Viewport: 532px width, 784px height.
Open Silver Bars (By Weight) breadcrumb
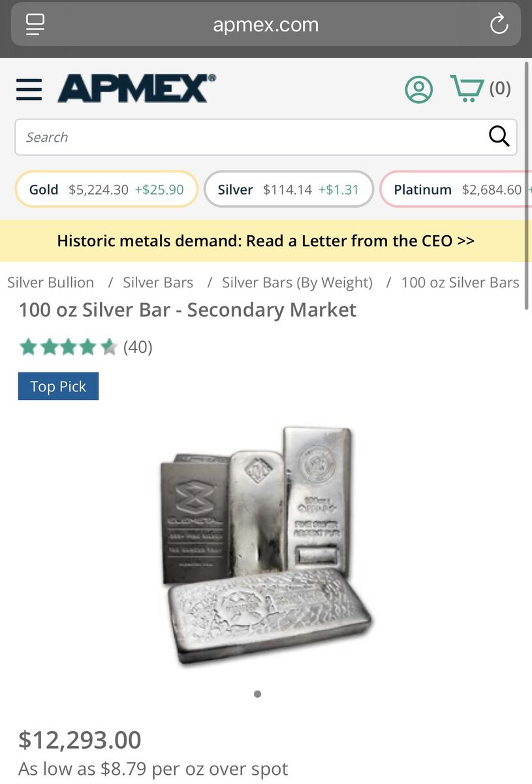point(297,282)
